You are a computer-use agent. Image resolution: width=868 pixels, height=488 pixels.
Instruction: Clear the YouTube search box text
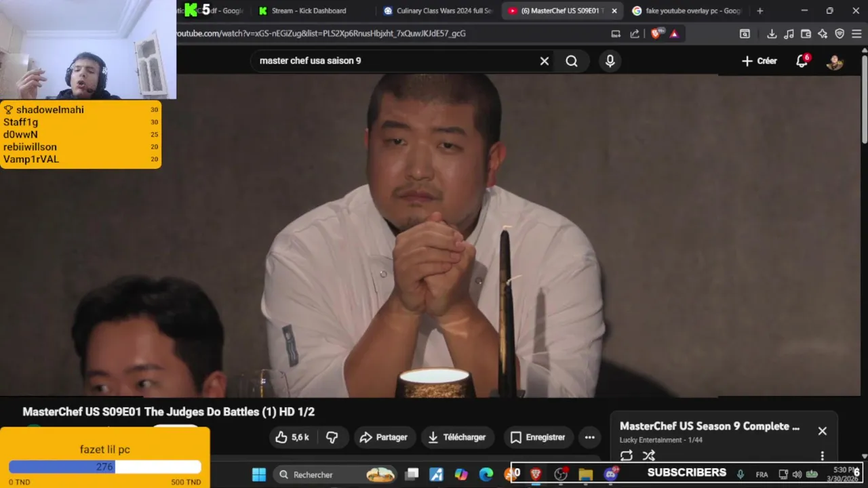pyautogui.click(x=544, y=61)
